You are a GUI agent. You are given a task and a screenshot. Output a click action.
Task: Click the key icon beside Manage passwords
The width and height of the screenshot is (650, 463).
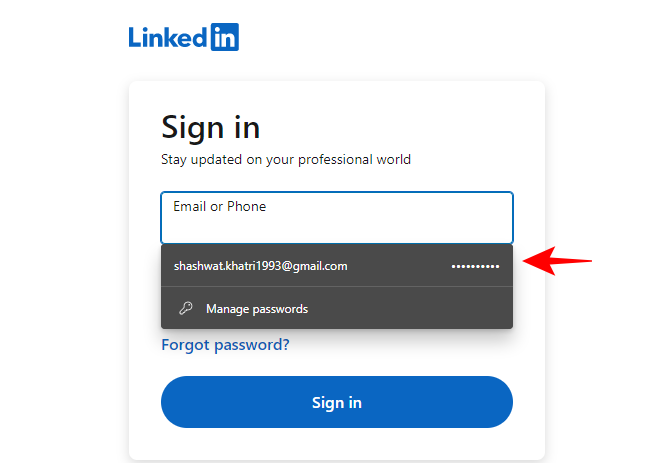coord(185,309)
